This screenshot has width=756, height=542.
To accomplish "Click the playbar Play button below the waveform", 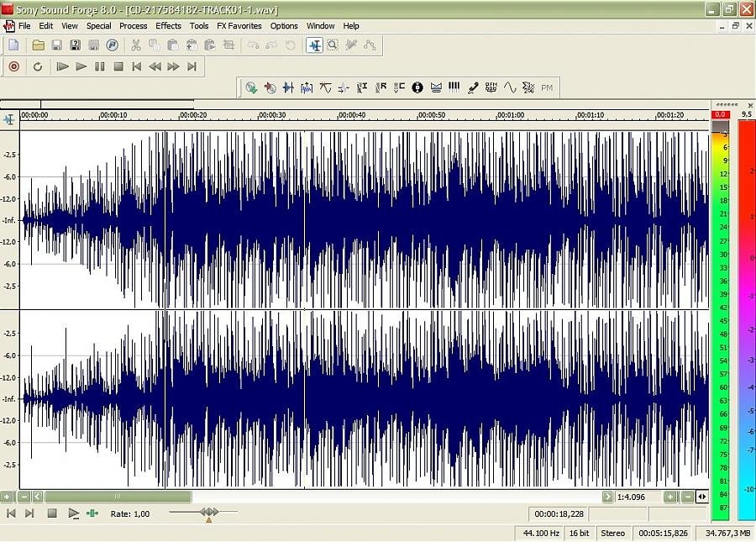I will (73, 513).
